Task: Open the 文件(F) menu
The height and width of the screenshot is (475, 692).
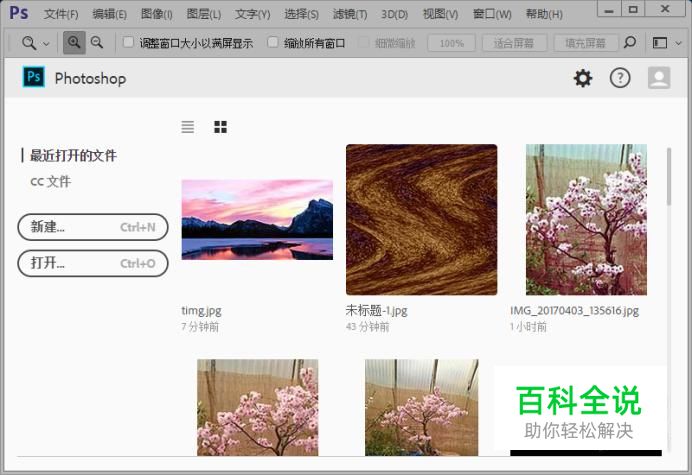Action: point(61,15)
